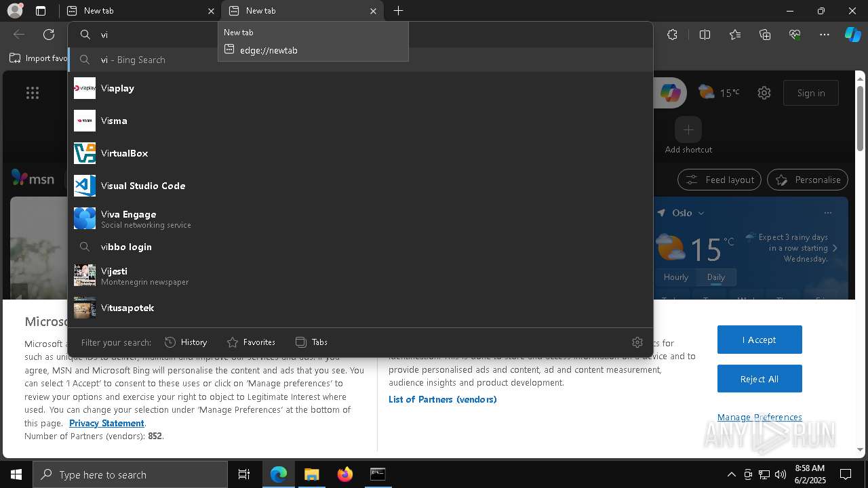Open the Feed layout options

(x=719, y=180)
